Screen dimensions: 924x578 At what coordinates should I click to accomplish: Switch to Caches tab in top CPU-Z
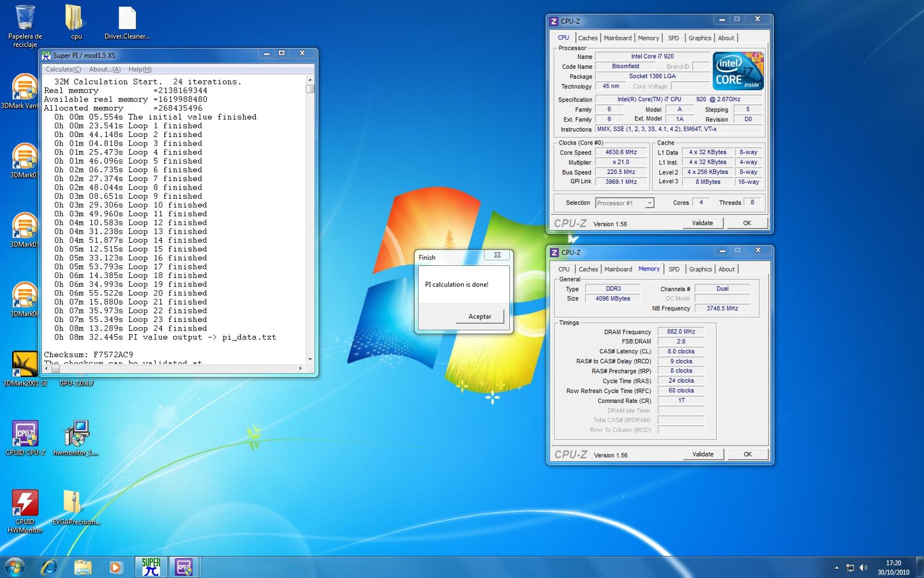coord(588,38)
